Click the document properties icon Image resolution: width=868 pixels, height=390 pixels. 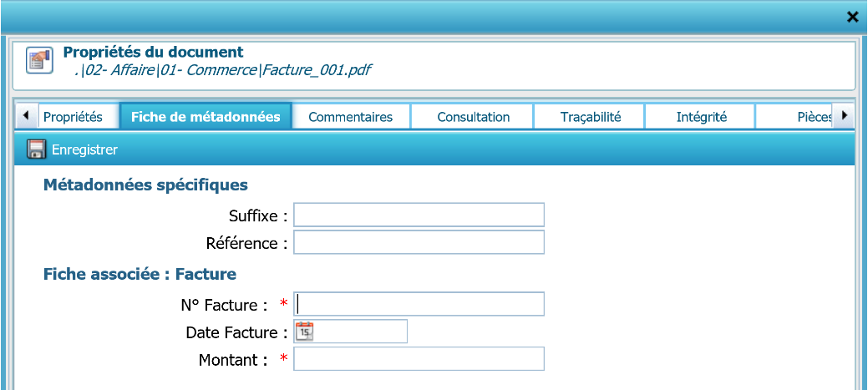pos(39,61)
